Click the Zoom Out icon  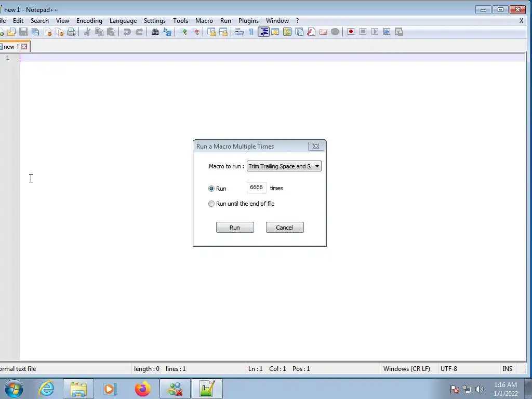(195, 32)
